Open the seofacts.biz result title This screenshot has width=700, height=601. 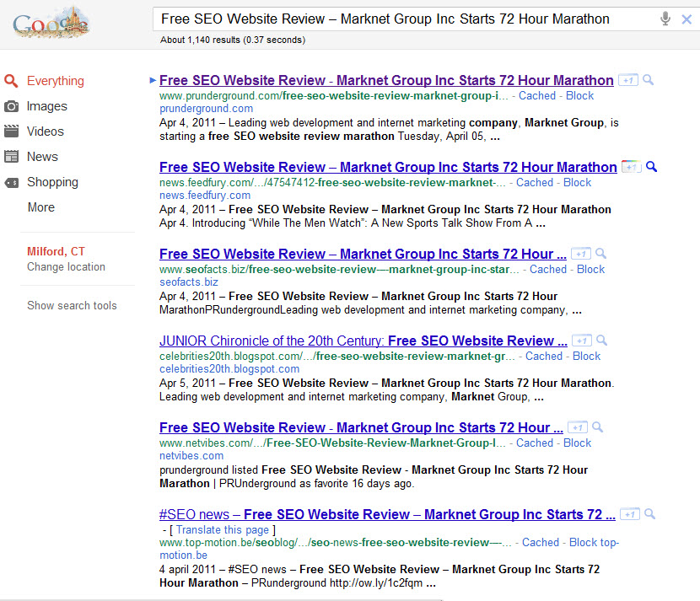click(x=363, y=254)
